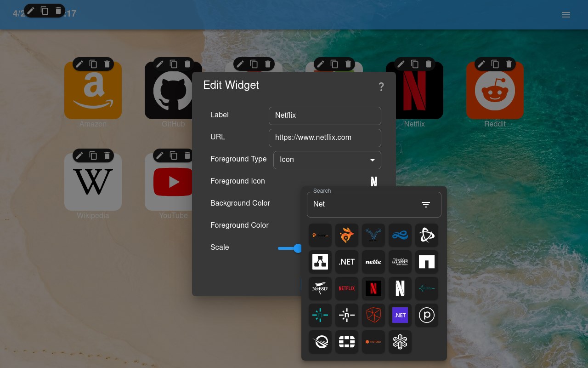Adjust the Scale slider handle
588x368 pixels.
coord(298,248)
